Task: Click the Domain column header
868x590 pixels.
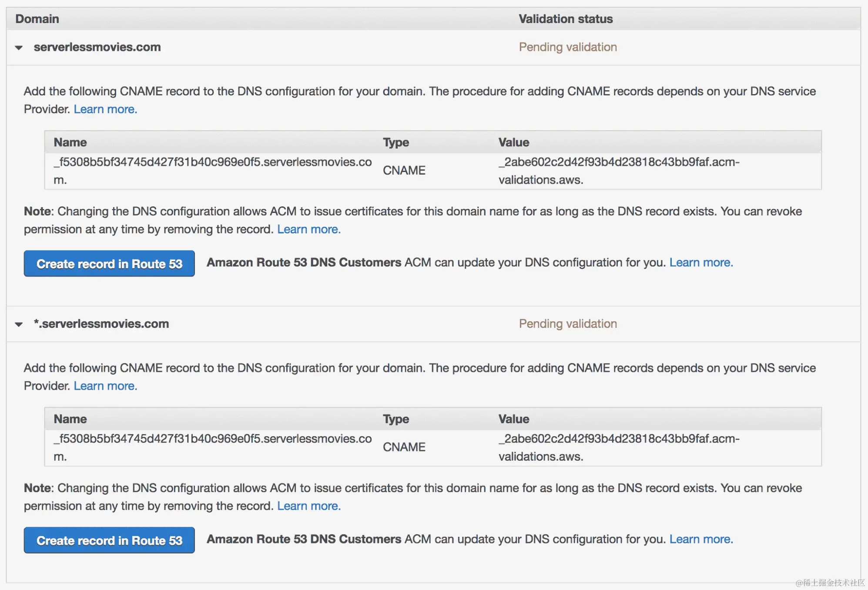Action: pyautogui.click(x=37, y=19)
